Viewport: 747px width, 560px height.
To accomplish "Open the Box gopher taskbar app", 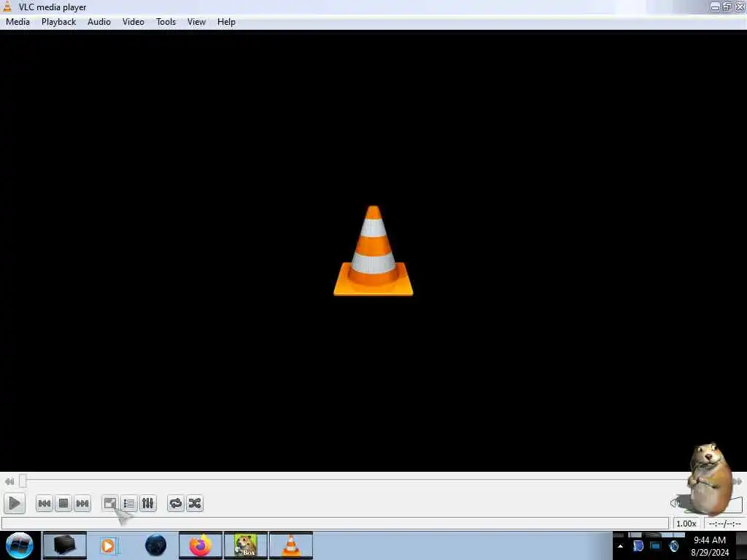I will coord(246,545).
